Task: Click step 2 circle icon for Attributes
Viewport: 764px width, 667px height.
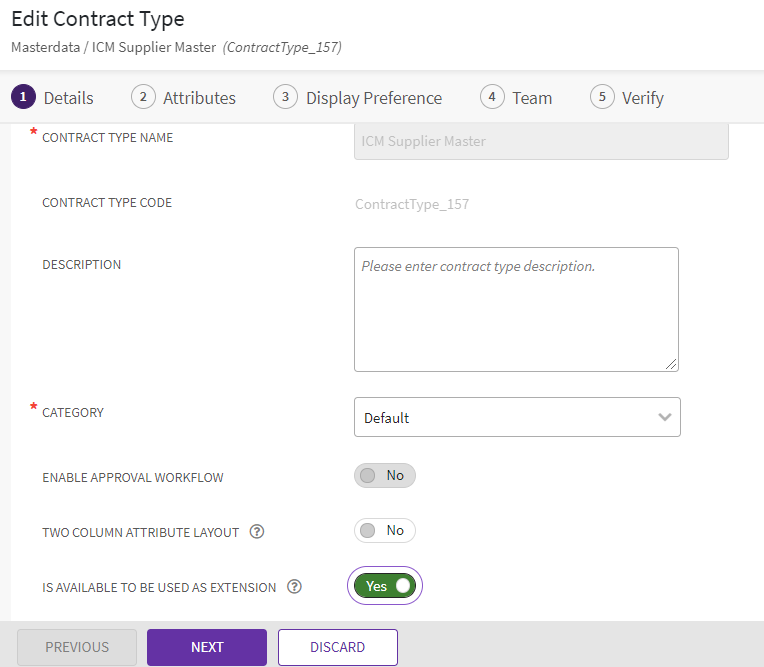Action: point(143,97)
